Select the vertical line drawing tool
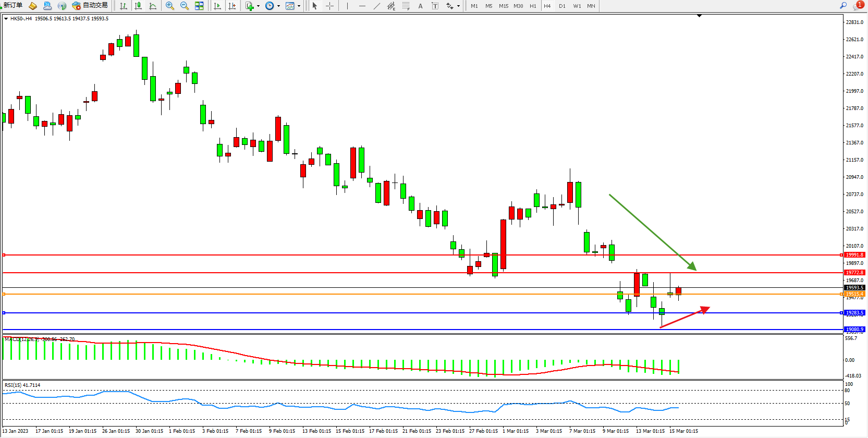Screen dimensions: 868x438 347,6
